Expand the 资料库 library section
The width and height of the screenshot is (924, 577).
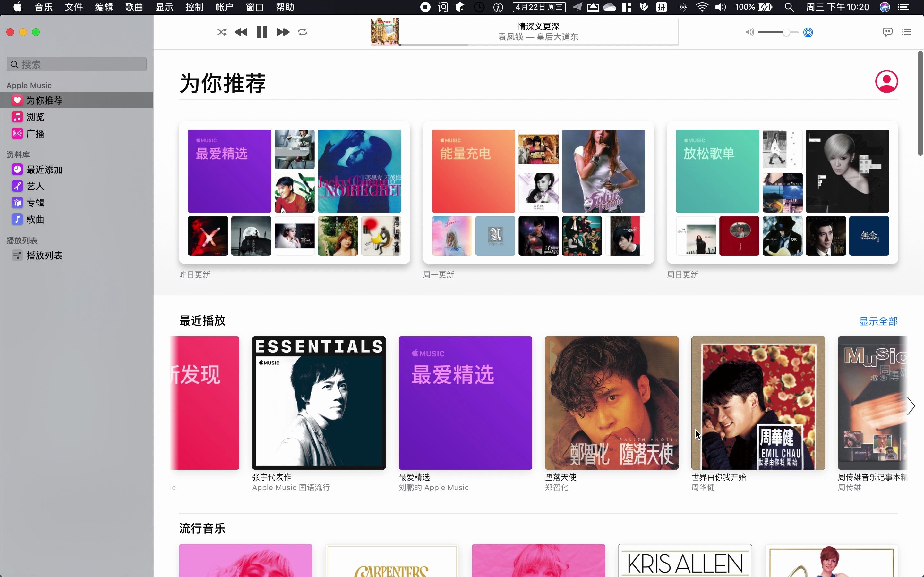point(19,154)
